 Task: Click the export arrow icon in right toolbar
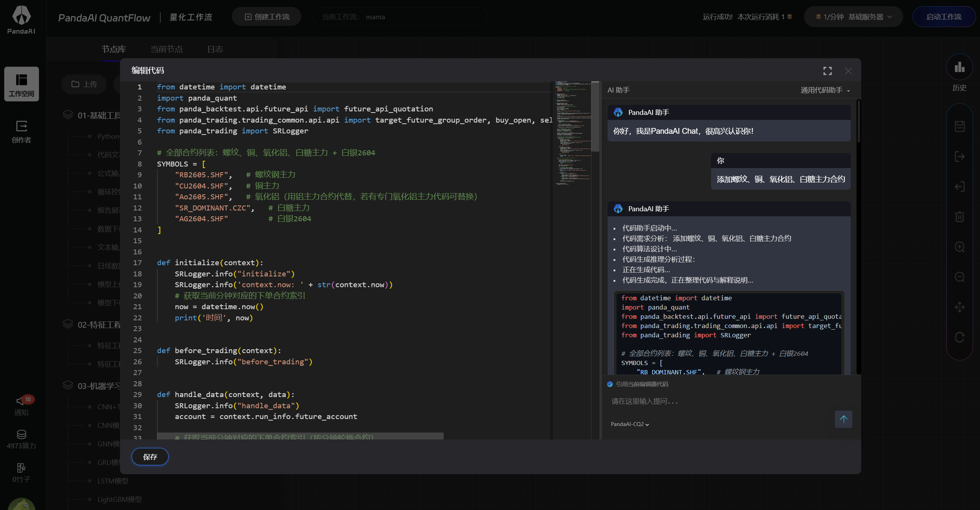pos(960,157)
